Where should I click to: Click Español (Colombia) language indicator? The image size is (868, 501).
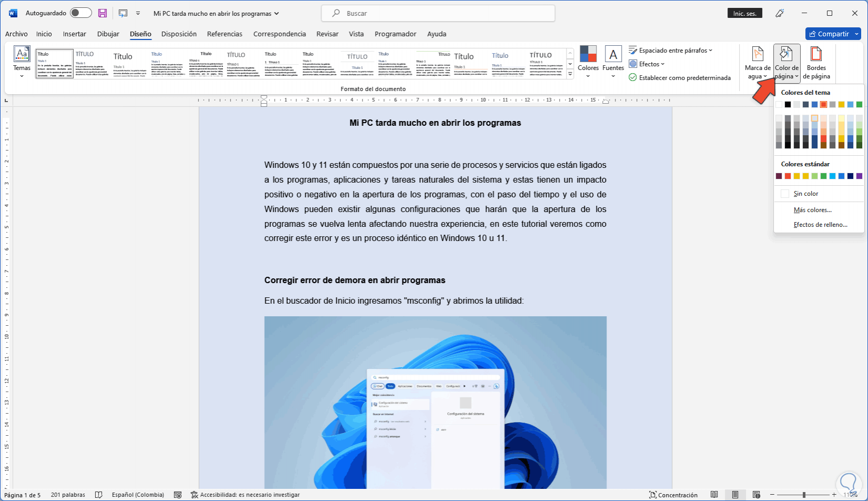[138, 495]
